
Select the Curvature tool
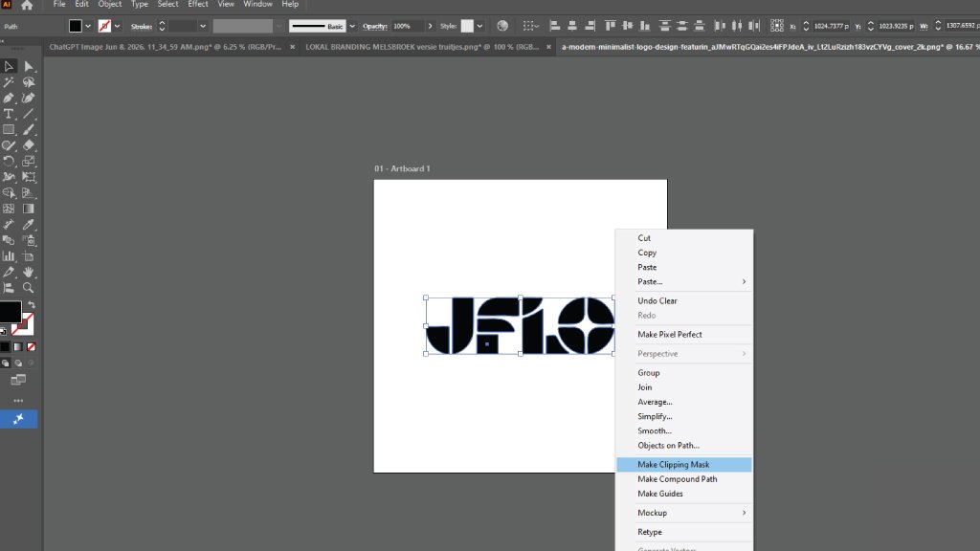(28, 98)
